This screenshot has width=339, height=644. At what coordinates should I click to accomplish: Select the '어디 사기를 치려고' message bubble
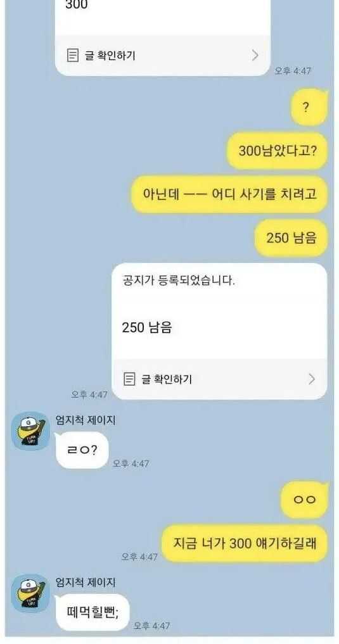[229, 194]
